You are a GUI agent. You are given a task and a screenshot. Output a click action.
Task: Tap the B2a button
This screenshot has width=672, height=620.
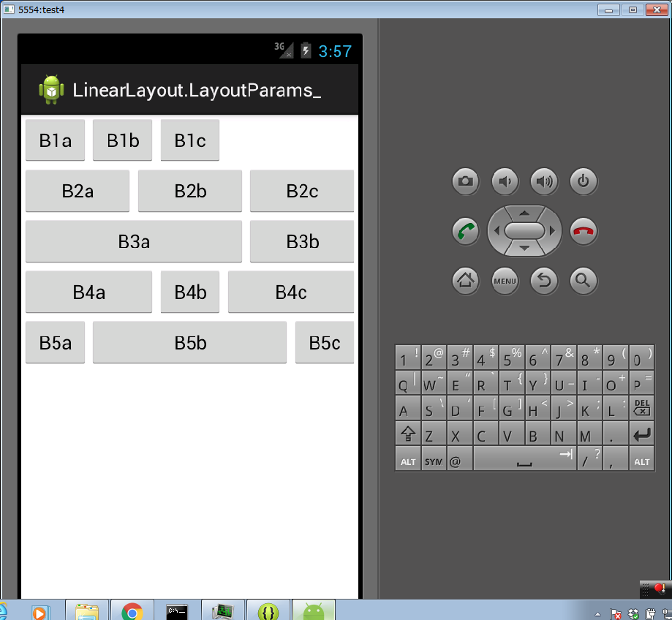click(78, 191)
